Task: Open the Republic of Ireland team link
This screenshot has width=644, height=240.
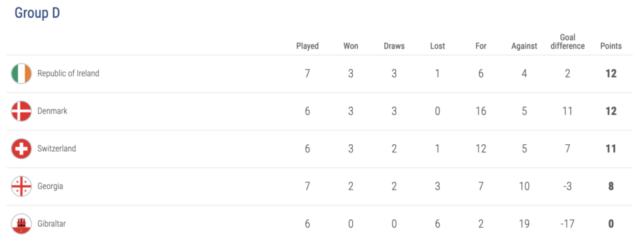Action: pyautogui.click(x=68, y=74)
